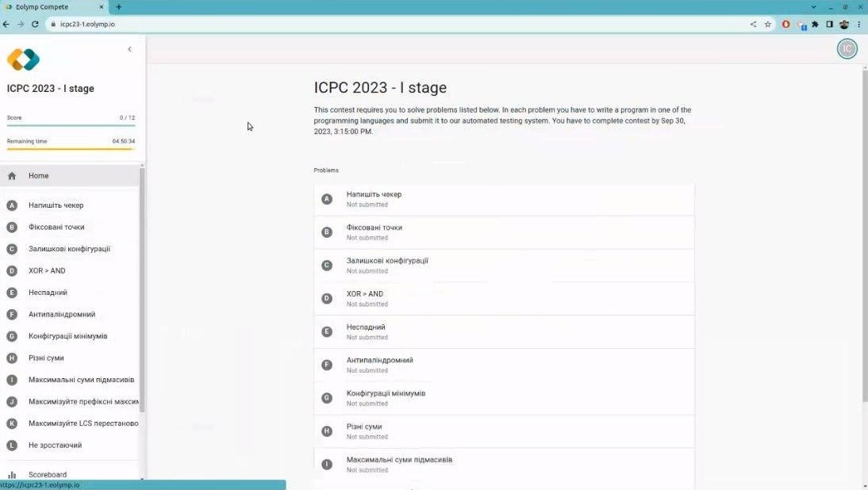Click the sidebar letter J badge icon
868x490 pixels.
point(12,402)
